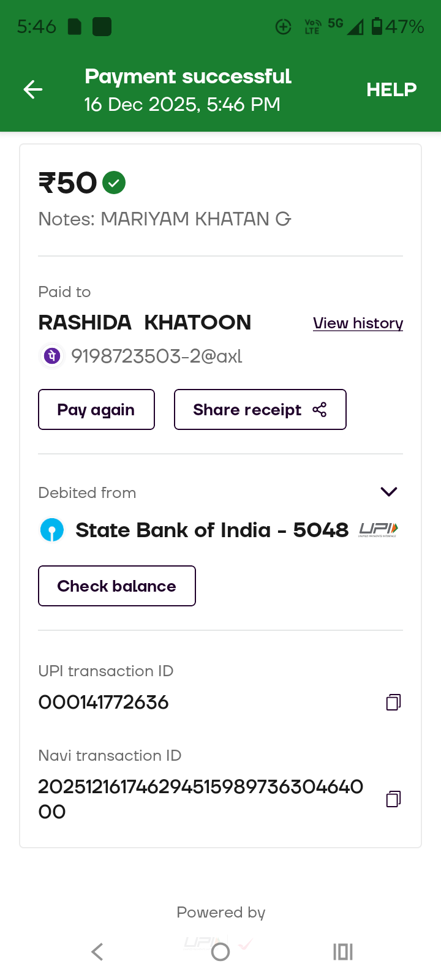Tap Android back navigation button

point(97,952)
